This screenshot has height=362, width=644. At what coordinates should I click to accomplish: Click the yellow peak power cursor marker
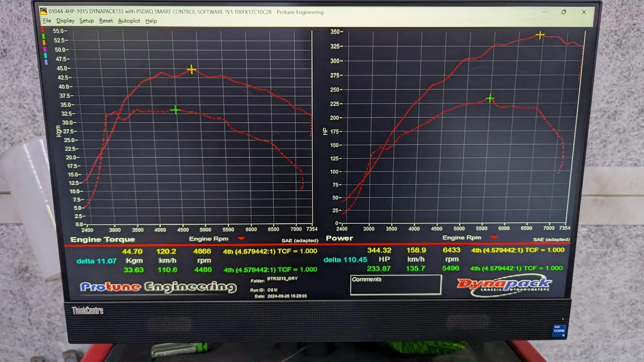pos(540,35)
